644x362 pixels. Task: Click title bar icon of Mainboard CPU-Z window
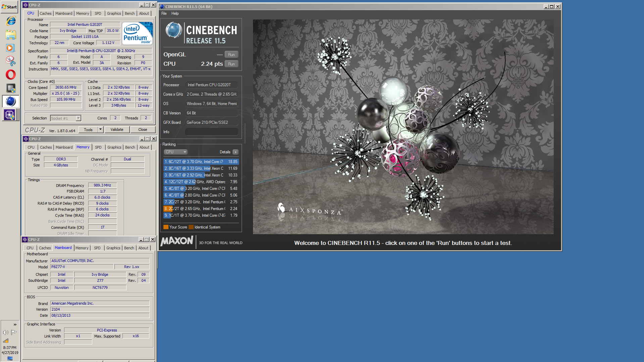pos(25,240)
